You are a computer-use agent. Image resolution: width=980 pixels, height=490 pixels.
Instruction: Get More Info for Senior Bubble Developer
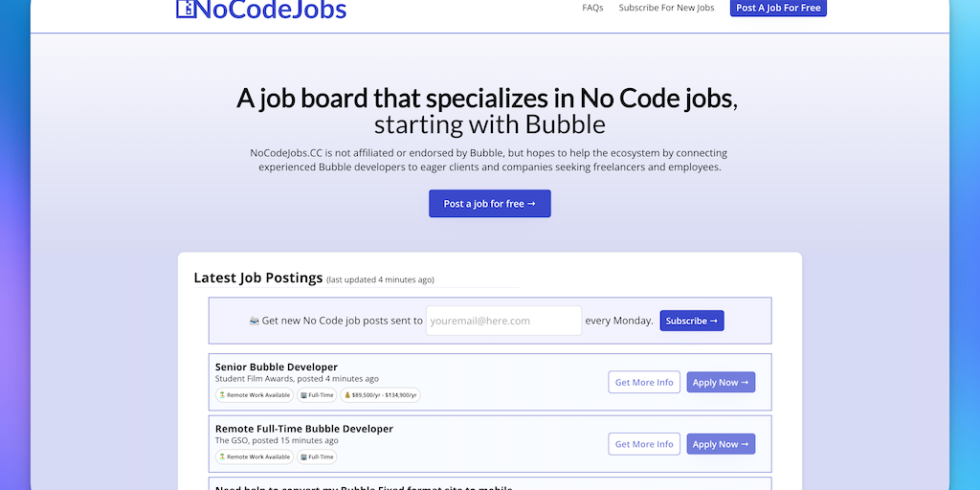tap(644, 382)
